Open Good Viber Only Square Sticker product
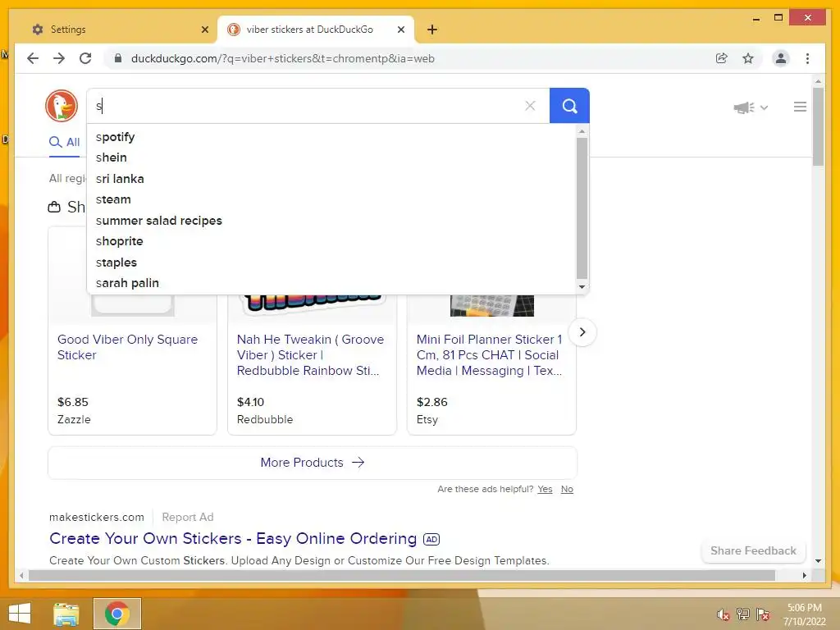Image resolution: width=840 pixels, height=630 pixels. 127,347
